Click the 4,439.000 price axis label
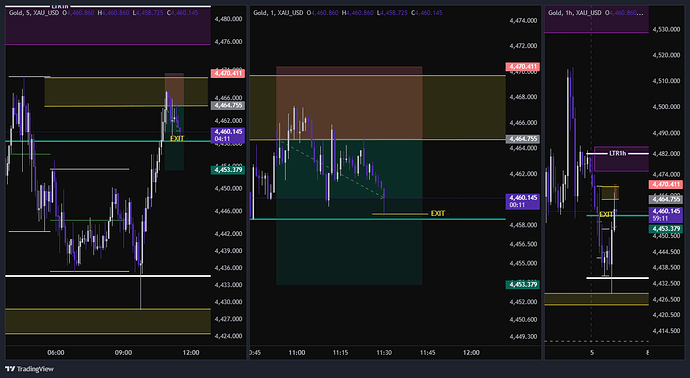This screenshot has width=690, height=378. pyautogui.click(x=228, y=251)
